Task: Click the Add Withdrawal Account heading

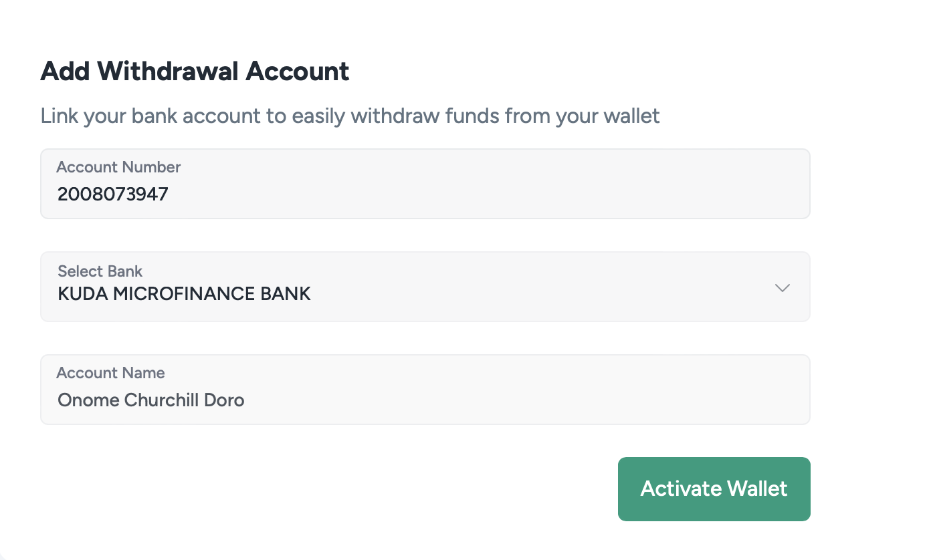Action: [195, 71]
